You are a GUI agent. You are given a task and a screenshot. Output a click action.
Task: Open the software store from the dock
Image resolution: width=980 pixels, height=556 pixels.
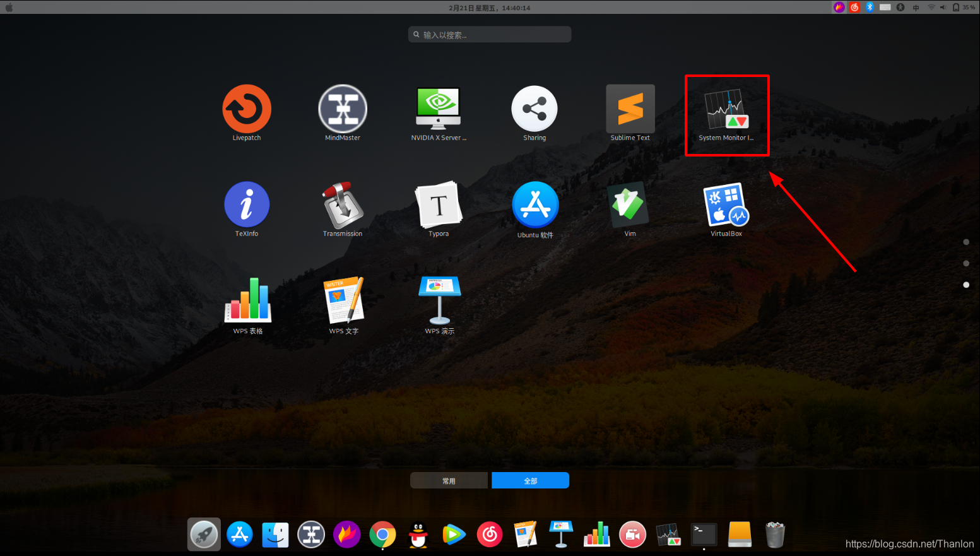(x=240, y=535)
